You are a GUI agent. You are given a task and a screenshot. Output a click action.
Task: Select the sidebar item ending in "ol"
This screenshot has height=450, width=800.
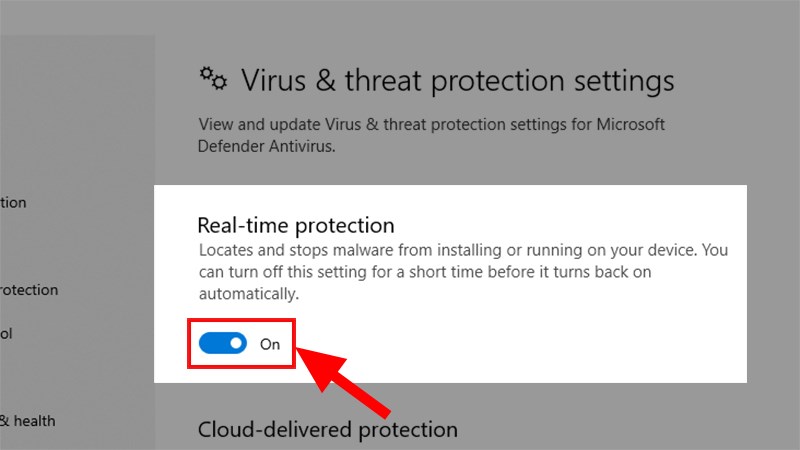point(6,334)
